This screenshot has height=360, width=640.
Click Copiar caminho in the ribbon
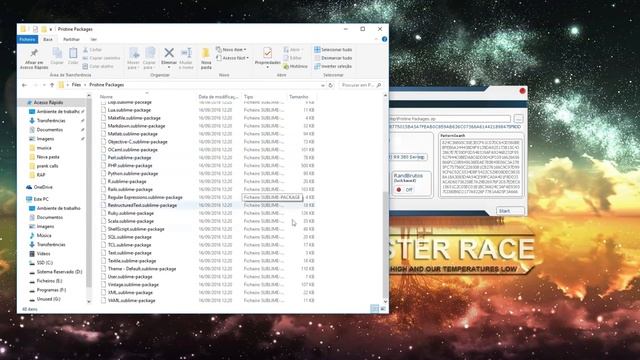click(101, 58)
